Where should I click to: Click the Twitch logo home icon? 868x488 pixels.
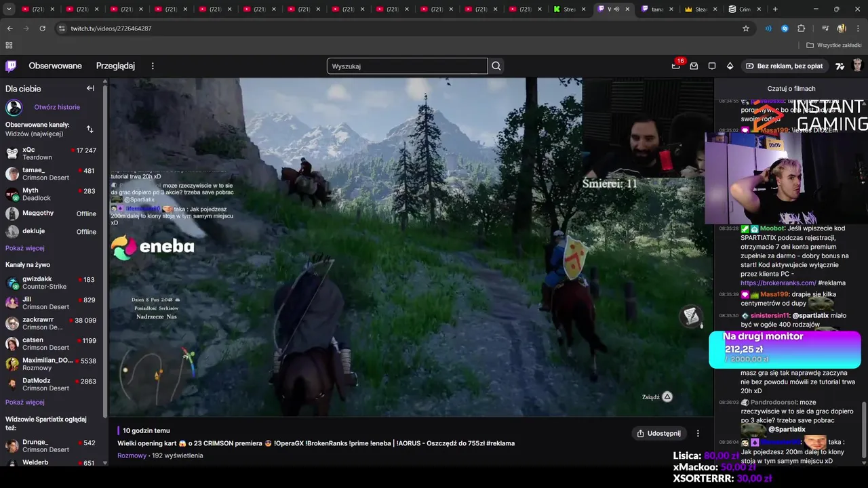pyautogui.click(x=11, y=66)
